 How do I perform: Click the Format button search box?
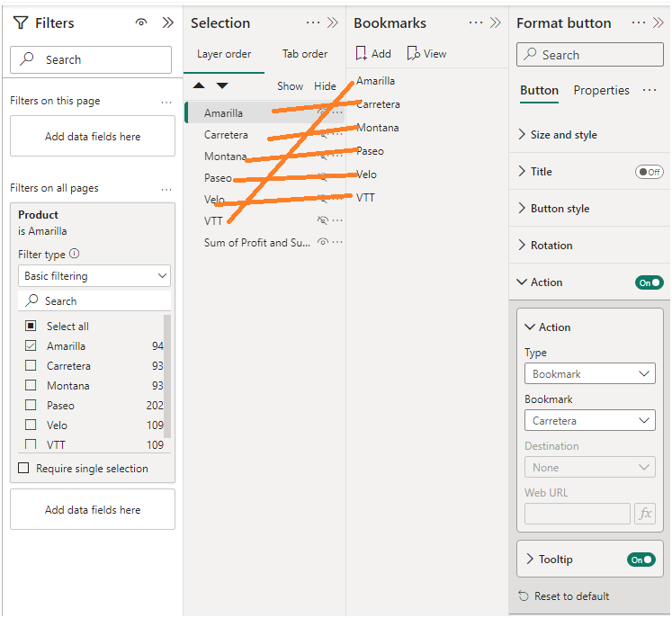pyautogui.click(x=590, y=55)
